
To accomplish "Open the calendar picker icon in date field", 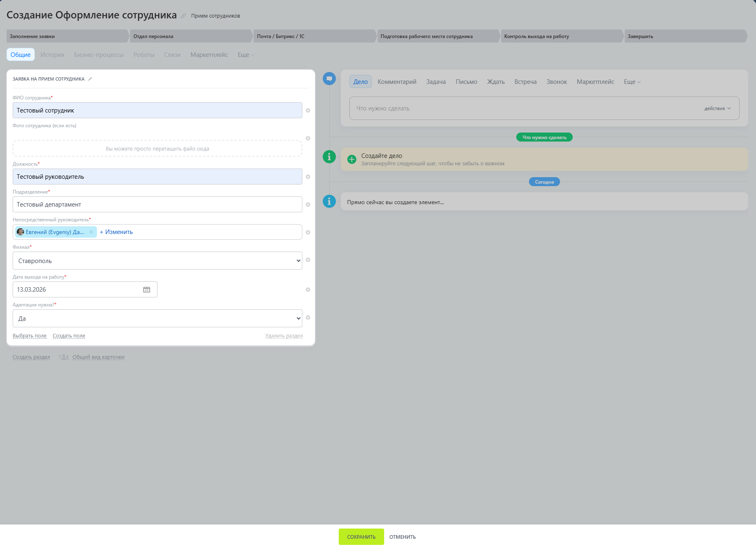I will point(146,290).
